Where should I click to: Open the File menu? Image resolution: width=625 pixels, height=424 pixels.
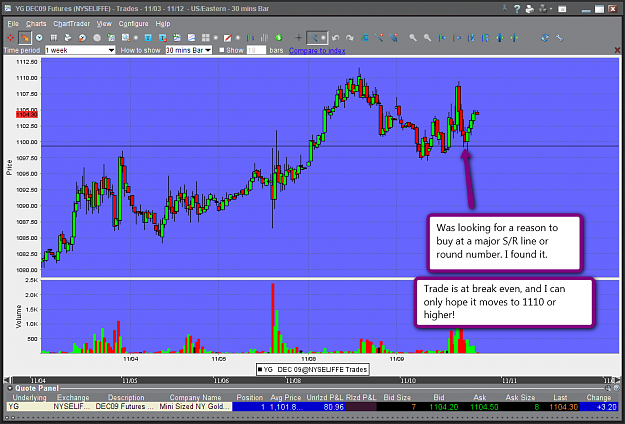pos(13,24)
